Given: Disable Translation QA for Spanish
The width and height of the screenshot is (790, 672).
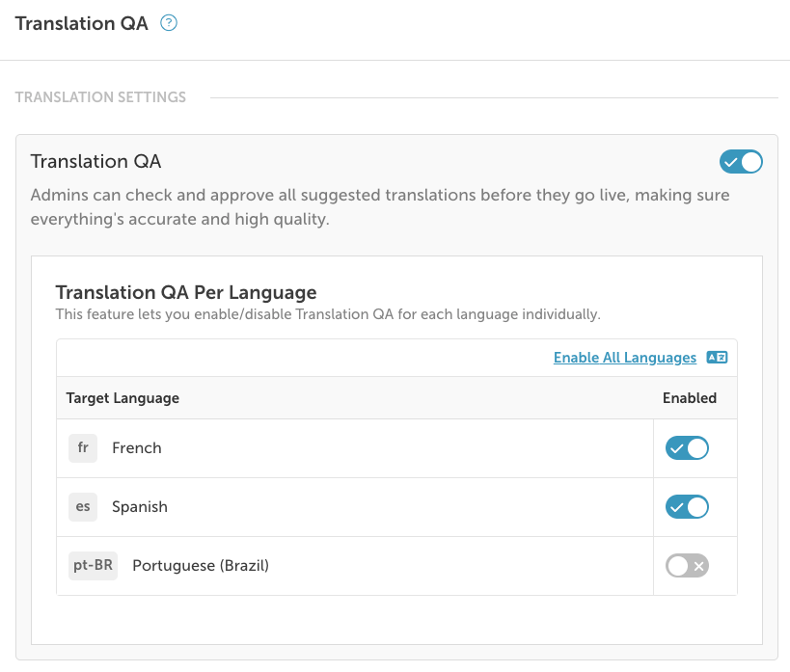Looking at the screenshot, I should [x=687, y=507].
